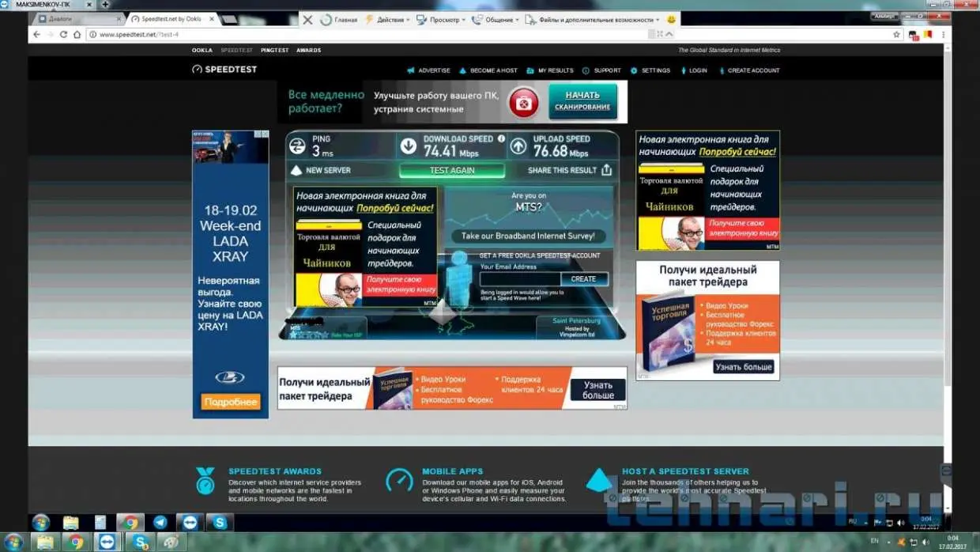Click the page vertical scrollbar

(948, 277)
